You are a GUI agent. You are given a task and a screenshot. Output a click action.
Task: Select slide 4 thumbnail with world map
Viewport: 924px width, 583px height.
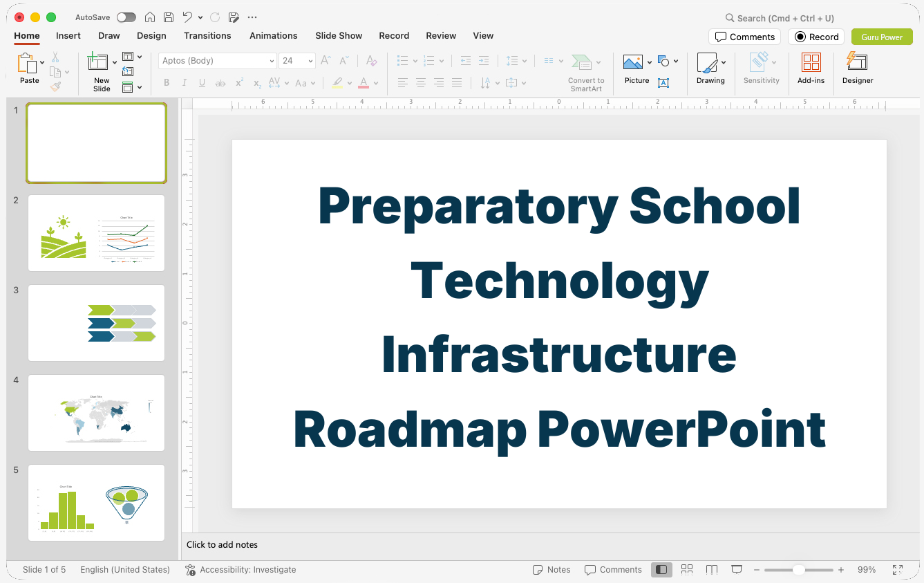(97, 413)
